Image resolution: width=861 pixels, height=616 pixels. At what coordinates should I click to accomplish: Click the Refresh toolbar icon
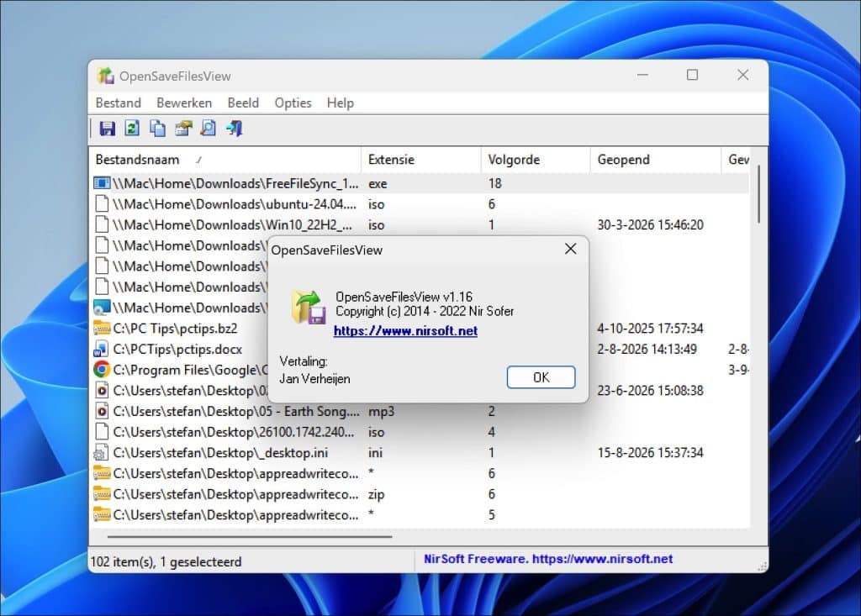132,129
